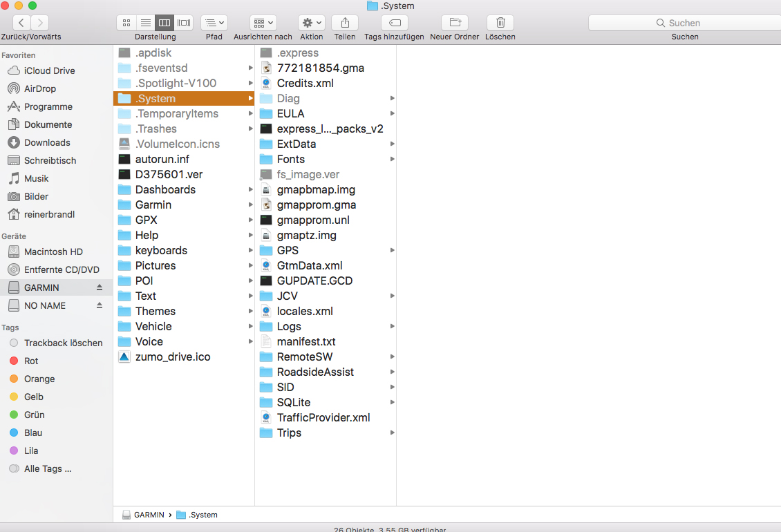Go back with the left arrow button
781x532 pixels.
tap(21, 22)
